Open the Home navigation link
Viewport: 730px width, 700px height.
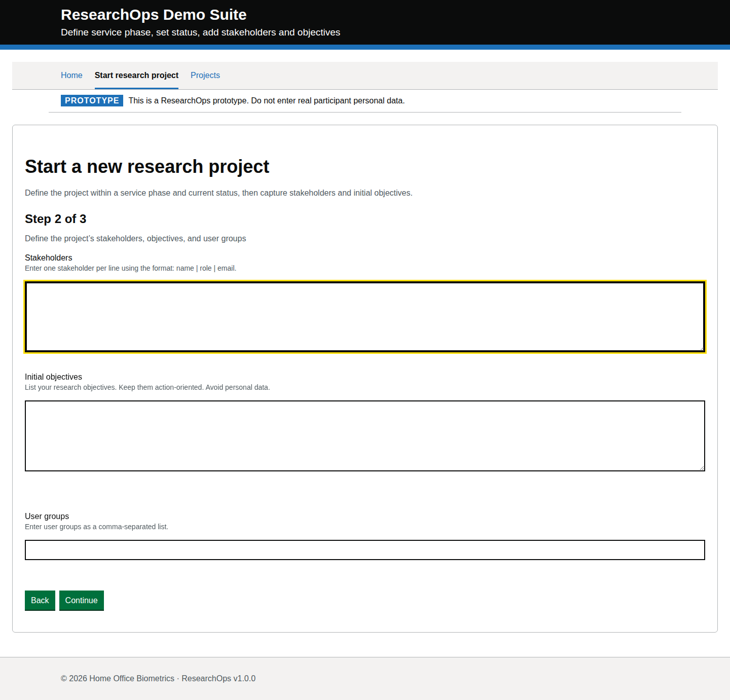(x=71, y=75)
